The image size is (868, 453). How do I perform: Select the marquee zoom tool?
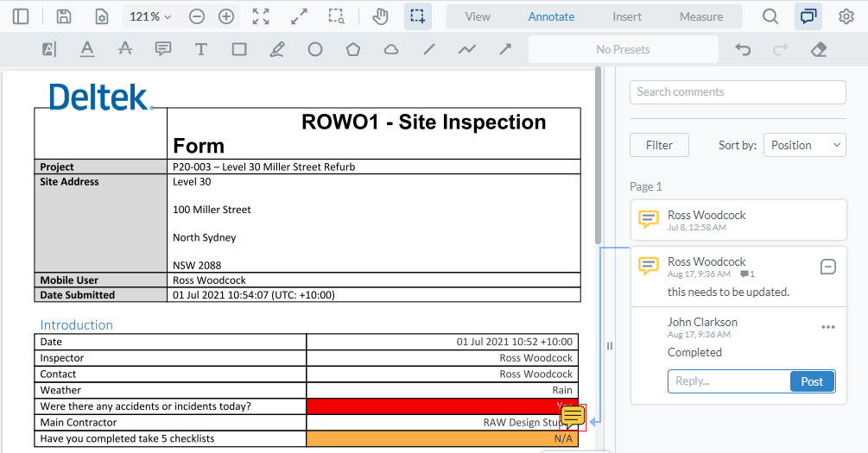point(337,16)
